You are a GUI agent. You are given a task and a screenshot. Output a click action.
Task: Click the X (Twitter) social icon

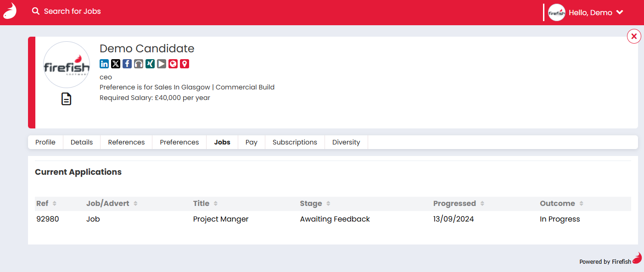[x=116, y=64]
